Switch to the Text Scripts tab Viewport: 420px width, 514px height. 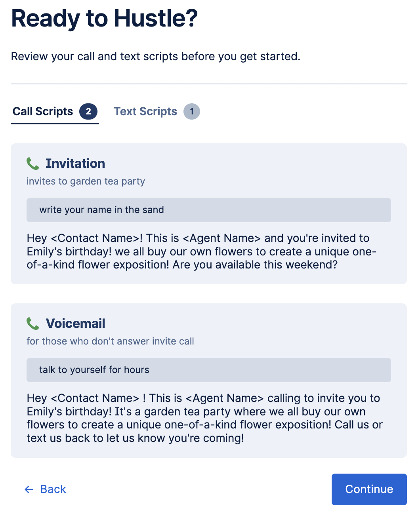(x=145, y=111)
